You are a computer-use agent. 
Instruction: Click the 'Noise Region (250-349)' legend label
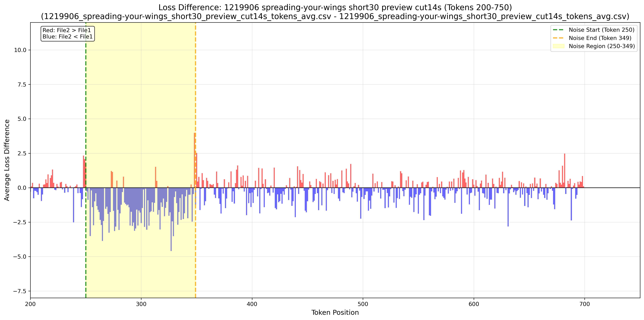[602, 46]
